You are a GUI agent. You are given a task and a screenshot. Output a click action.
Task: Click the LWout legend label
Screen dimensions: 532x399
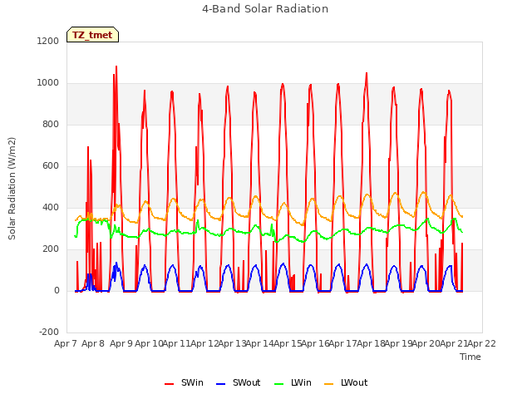pyautogui.click(x=354, y=382)
